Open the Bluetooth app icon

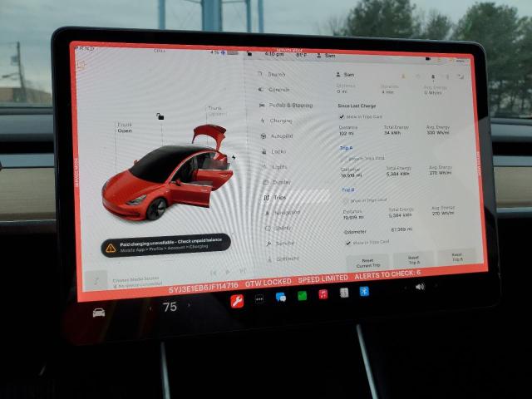364,291
